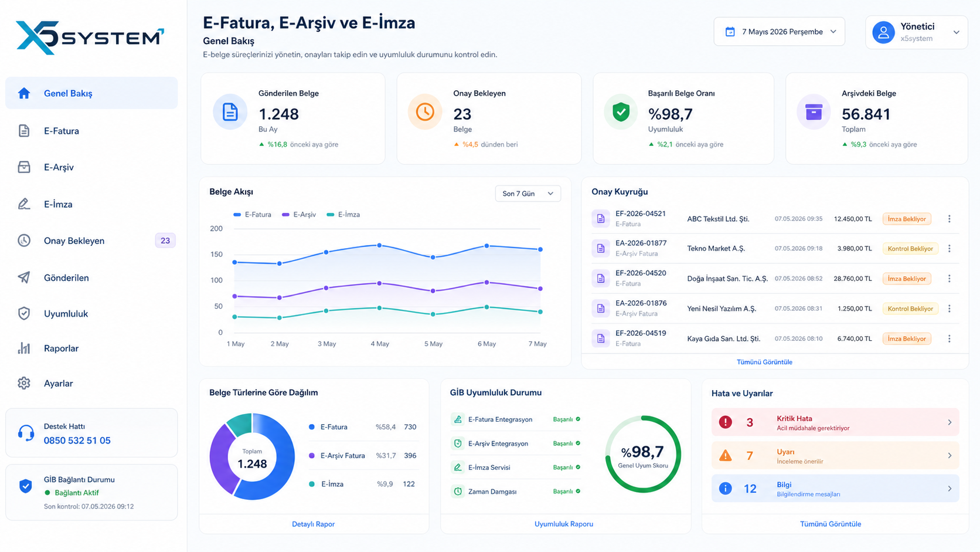Click the Onay Bekleyen orange clock card icon

(x=425, y=111)
